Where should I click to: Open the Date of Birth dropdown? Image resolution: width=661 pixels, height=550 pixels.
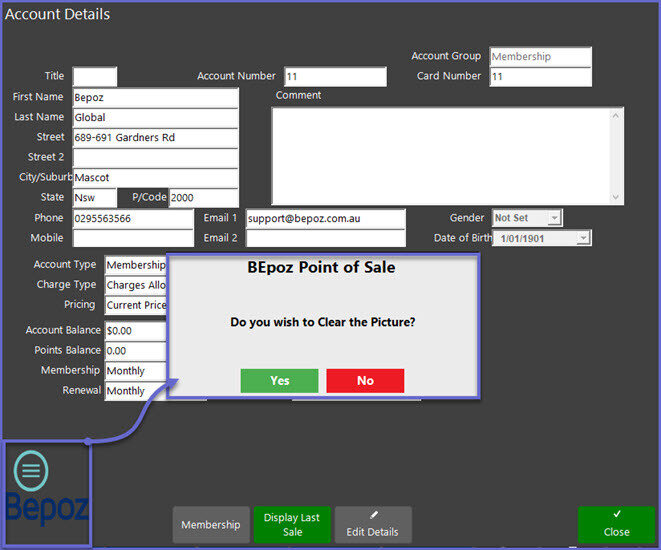(x=541, y=238)
